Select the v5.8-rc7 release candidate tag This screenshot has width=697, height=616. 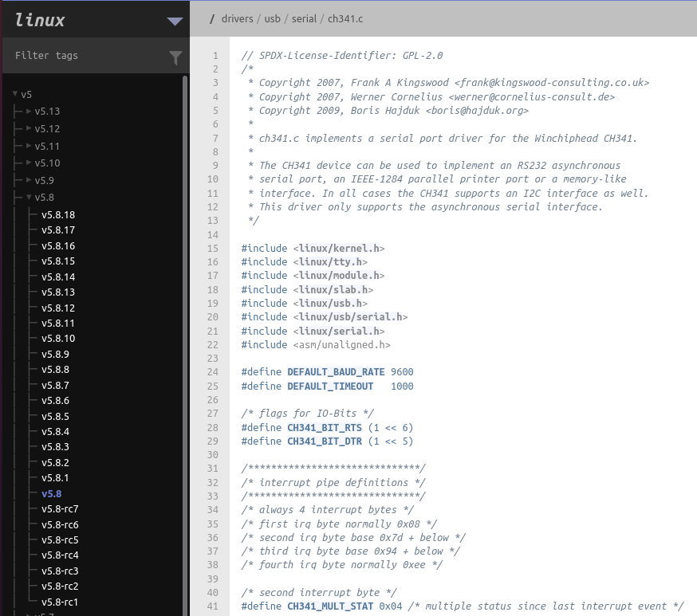point(60,508)
